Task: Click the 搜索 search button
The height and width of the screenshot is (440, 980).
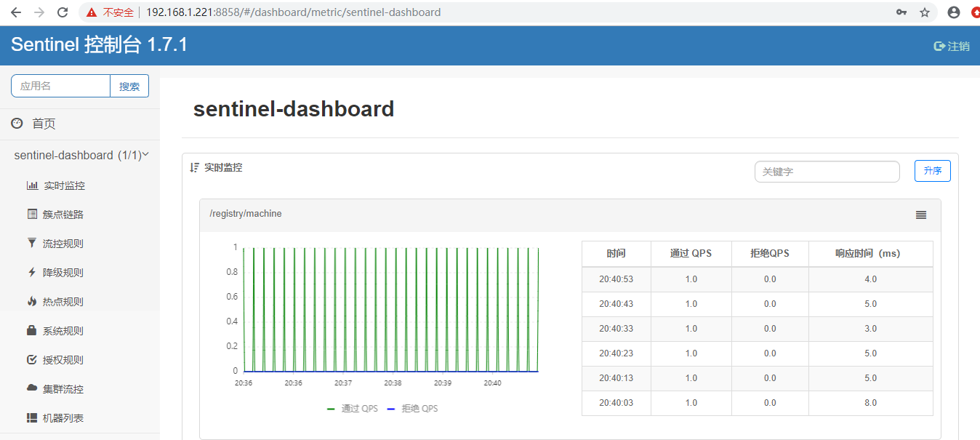Action: (129, 86)
